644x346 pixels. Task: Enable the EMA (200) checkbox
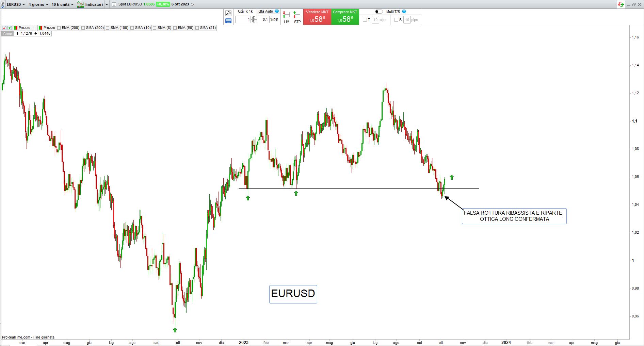[x=59, y=28]
